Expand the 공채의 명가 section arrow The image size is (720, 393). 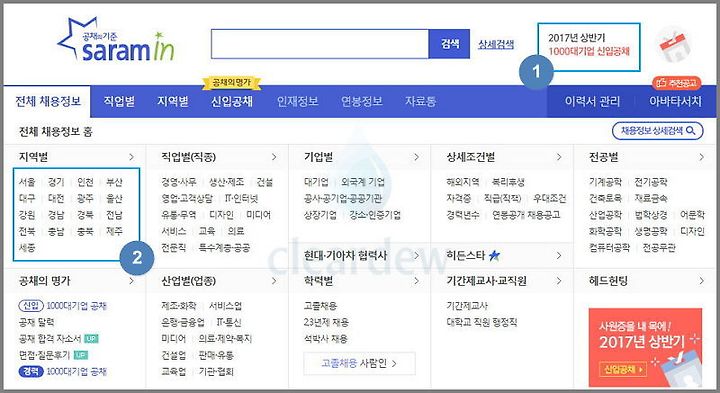click(x=132, y=281)
